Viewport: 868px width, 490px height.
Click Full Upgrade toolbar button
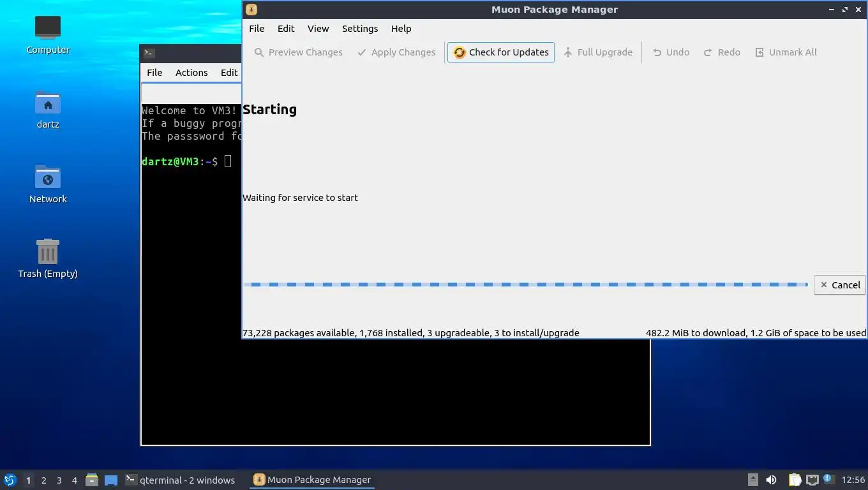click(598, 52)
